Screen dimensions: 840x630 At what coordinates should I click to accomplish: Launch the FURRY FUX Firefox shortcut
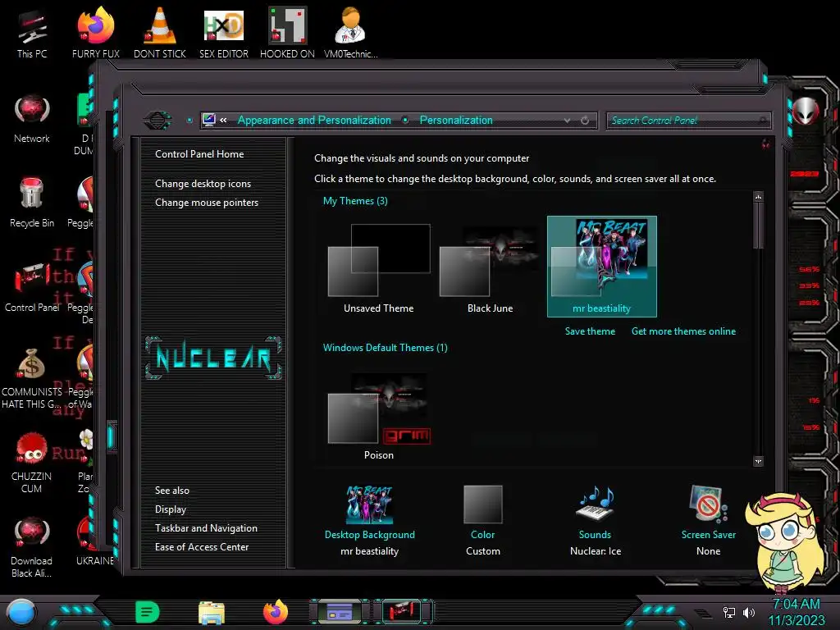coord(96,33)
